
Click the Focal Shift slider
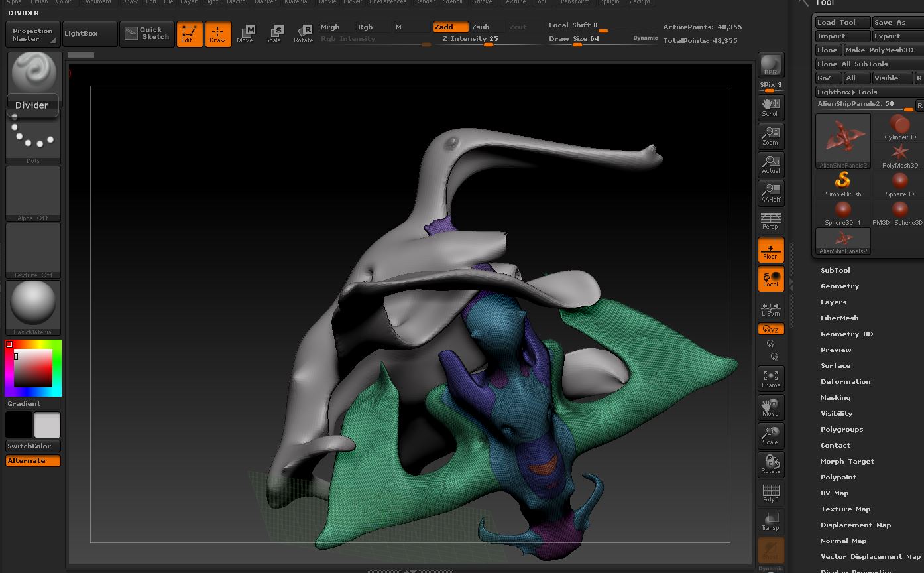point(601,27)
